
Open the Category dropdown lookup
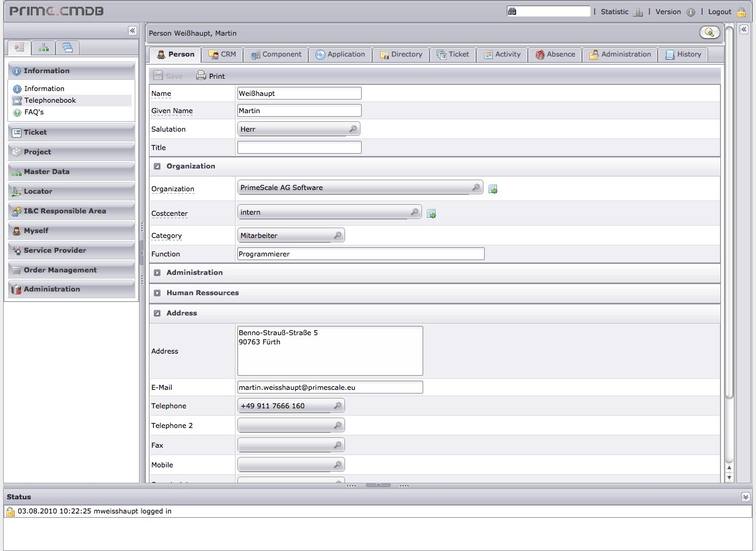click(337, 236)
